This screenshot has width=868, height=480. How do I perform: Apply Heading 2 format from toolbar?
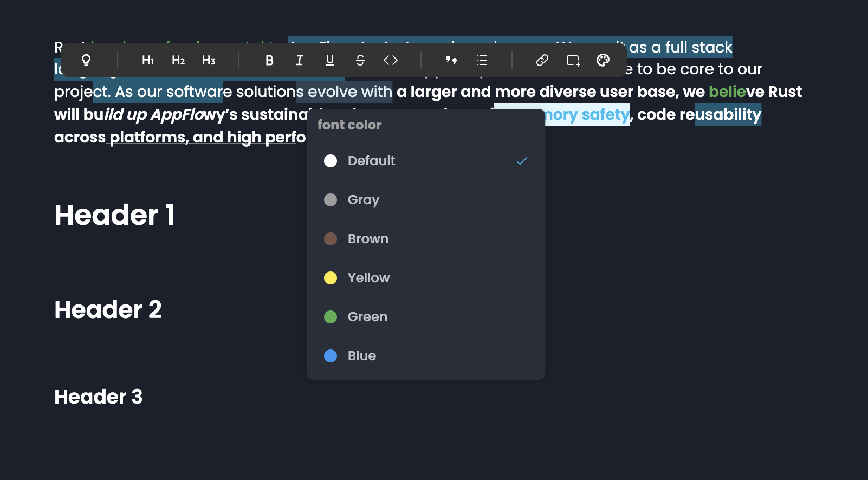click(x=178, y=60)
